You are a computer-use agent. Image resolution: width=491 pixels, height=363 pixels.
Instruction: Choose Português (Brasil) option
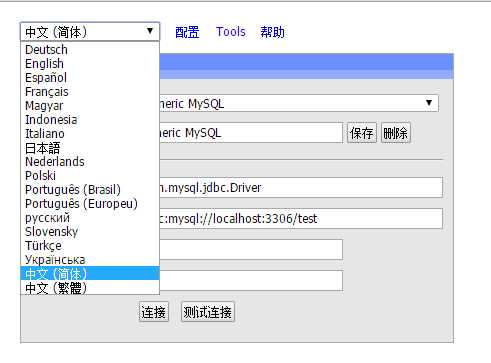click(x=90, y=190)
